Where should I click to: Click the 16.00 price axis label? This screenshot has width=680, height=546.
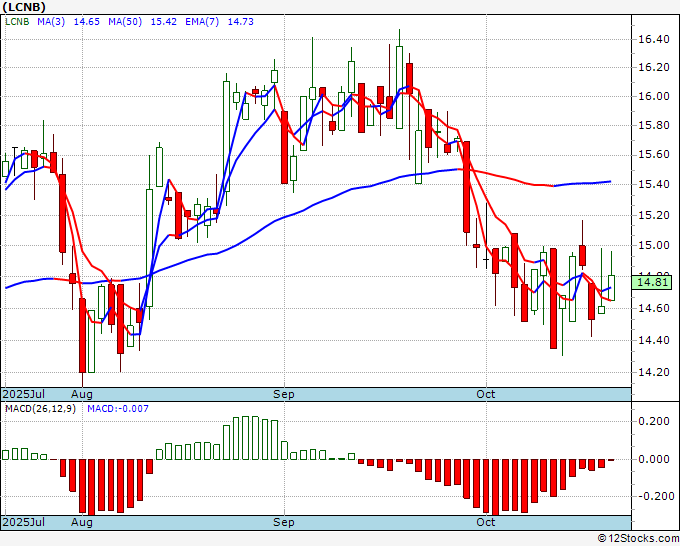click(654, 96)
